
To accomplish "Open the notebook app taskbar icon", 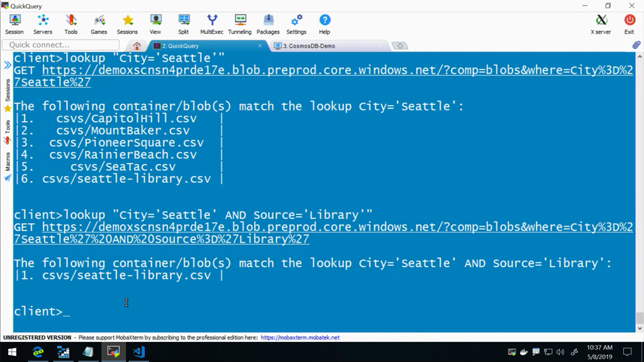I will point(88,352).
